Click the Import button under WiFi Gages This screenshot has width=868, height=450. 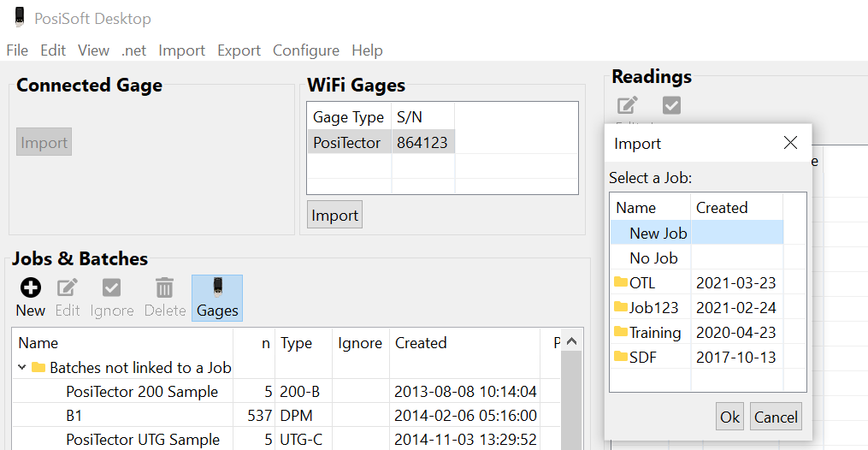point(334,215)
